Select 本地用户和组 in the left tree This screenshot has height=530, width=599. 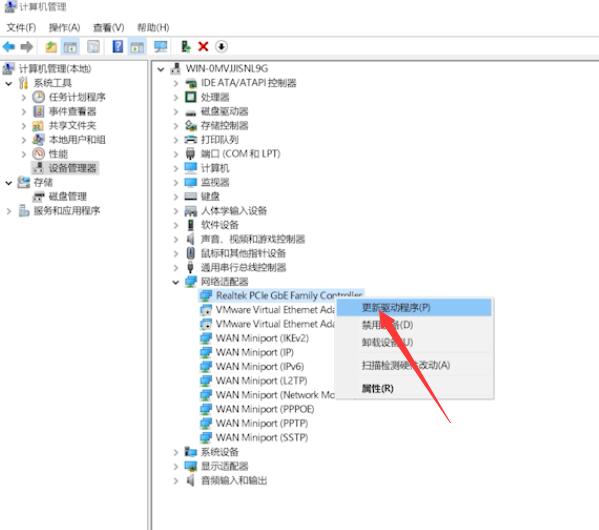[77, 140]
